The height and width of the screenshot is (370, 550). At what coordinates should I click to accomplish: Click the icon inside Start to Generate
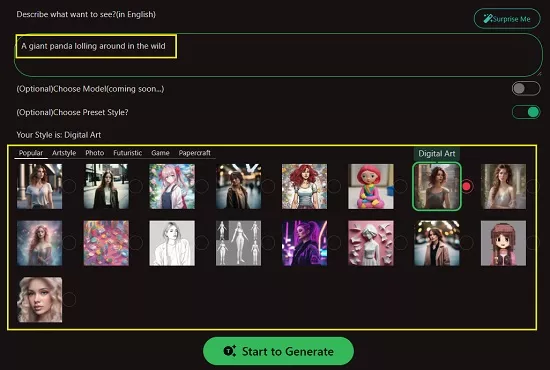(x=230, y=351)
